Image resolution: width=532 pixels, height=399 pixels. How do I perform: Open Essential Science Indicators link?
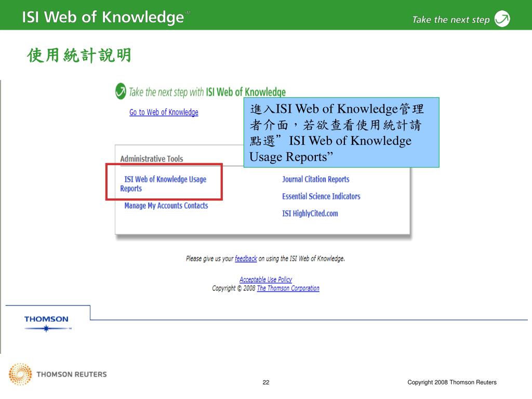(x=321, y=196)
